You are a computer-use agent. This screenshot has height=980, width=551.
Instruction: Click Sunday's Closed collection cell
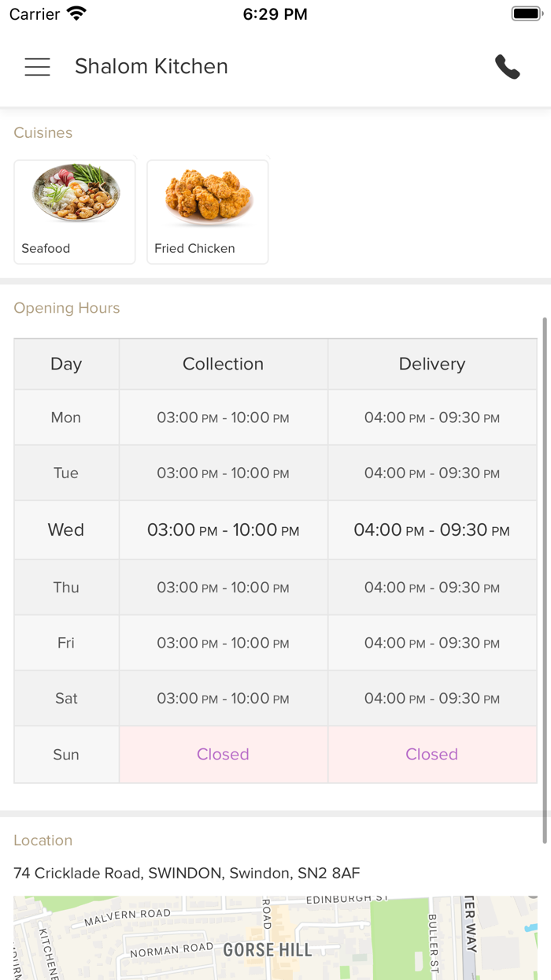coord(223,755)
